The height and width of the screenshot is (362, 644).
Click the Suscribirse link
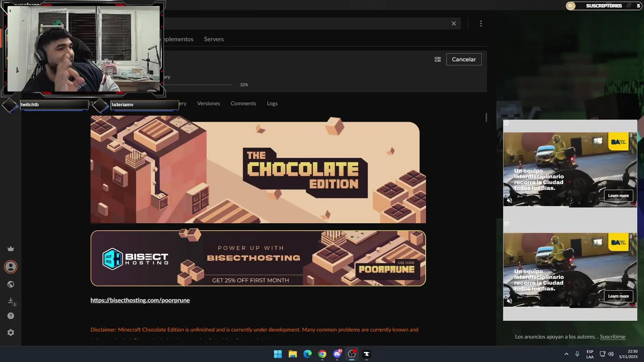click(612, 337)
